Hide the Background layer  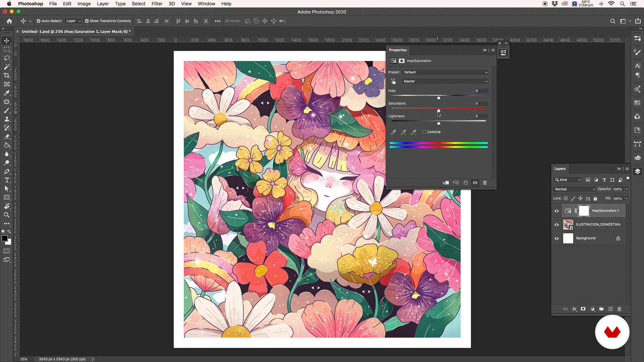tap(556, 238)
